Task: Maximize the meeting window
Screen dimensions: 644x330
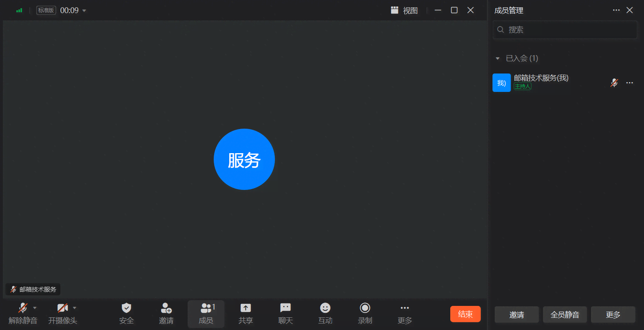Action: (x=454, y=10)
